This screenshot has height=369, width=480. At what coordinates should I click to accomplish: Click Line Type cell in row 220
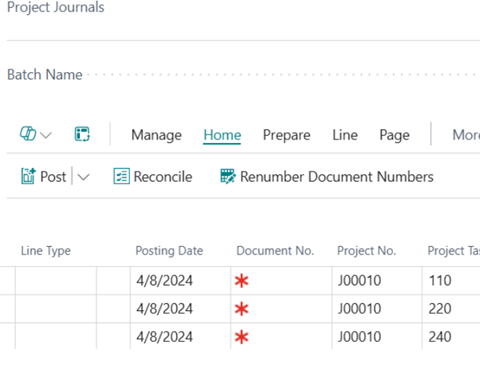(56, 309)
